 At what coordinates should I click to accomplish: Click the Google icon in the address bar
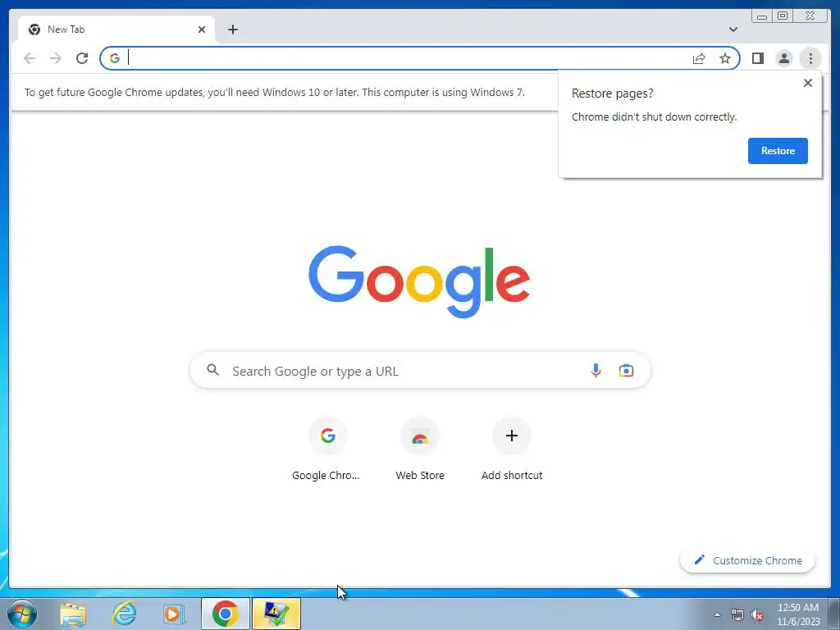tap(115, 58)
